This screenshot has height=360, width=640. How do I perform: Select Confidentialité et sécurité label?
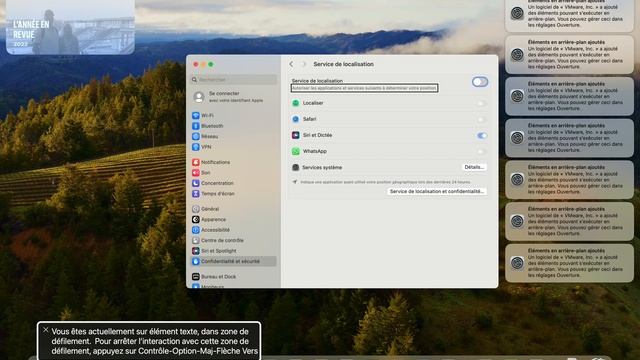(x=230, y=261)
